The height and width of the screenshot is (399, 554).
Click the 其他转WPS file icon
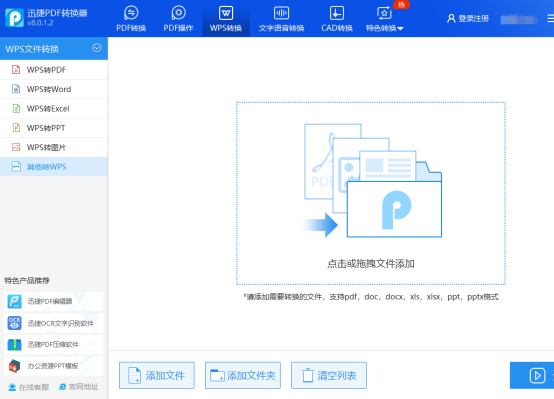pos(16,166)
